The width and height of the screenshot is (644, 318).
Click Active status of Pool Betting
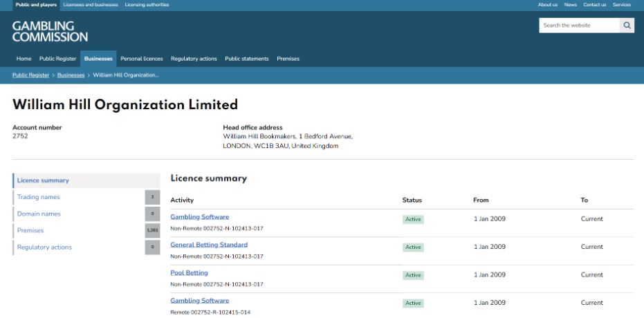[413, 275]
